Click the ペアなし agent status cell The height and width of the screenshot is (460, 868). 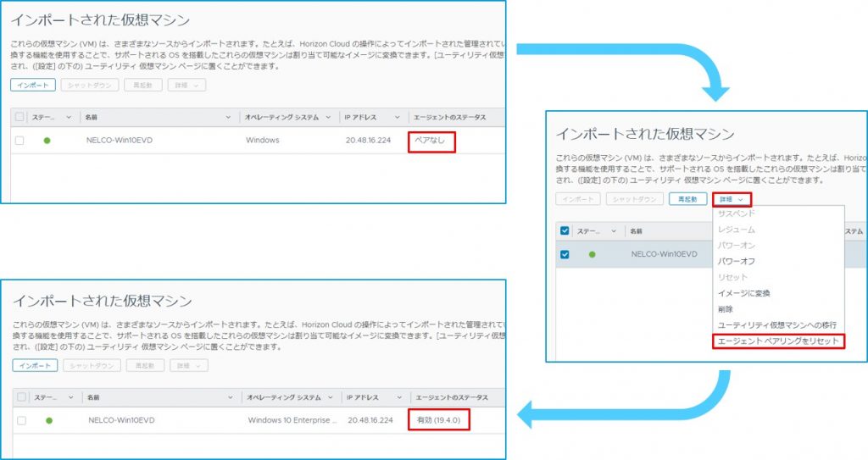tap(431, 141)
